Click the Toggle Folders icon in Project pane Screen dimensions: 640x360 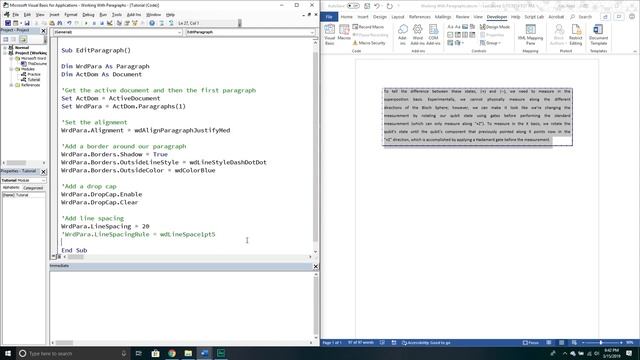pos(23,40)
